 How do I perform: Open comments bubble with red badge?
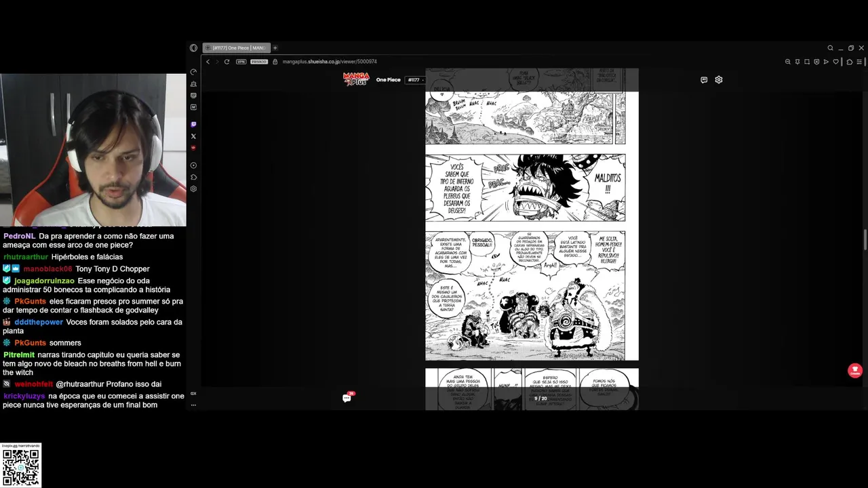click(348, 397)
